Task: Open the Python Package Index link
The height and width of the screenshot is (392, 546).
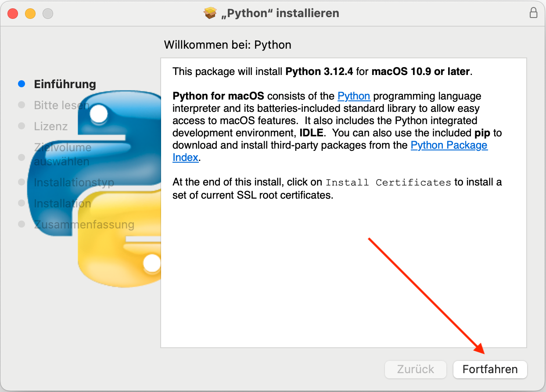Action: click(x=330, y=151)
